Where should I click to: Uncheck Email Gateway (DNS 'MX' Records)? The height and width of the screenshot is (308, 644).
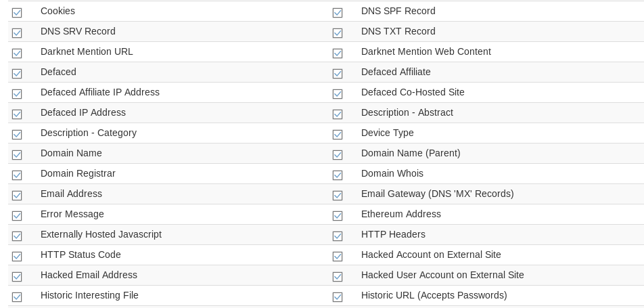pos(338,195)
